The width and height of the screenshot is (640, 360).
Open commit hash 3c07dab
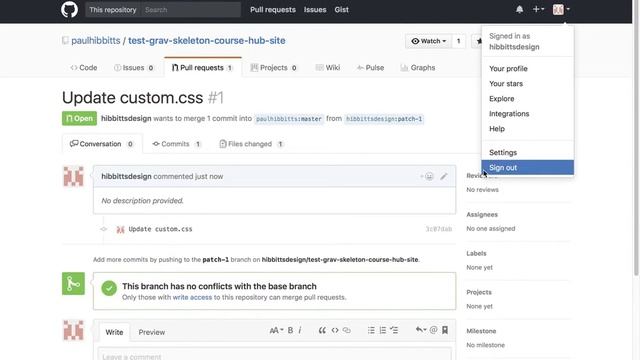point(439,229)
